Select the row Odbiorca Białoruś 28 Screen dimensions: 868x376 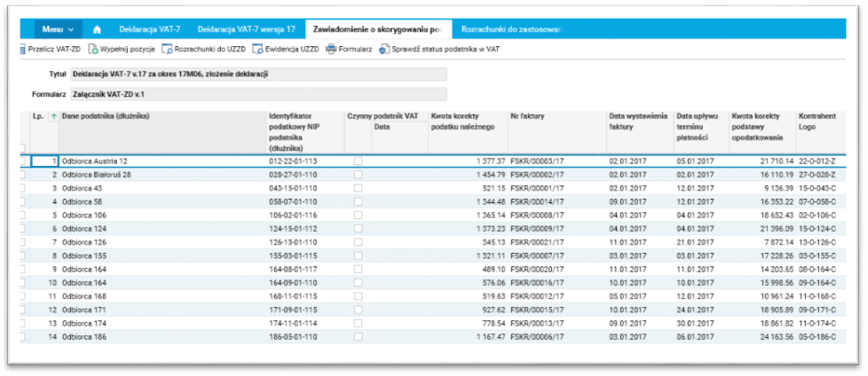[433, 174]
